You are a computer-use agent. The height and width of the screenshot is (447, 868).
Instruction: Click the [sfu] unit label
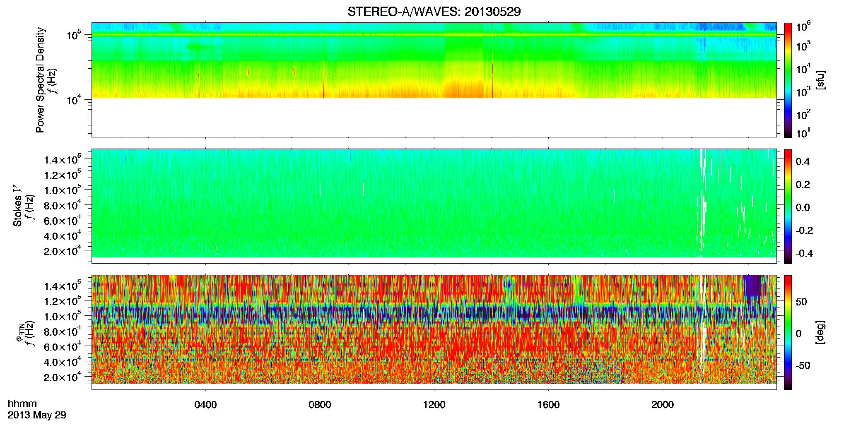coord(820,80)
